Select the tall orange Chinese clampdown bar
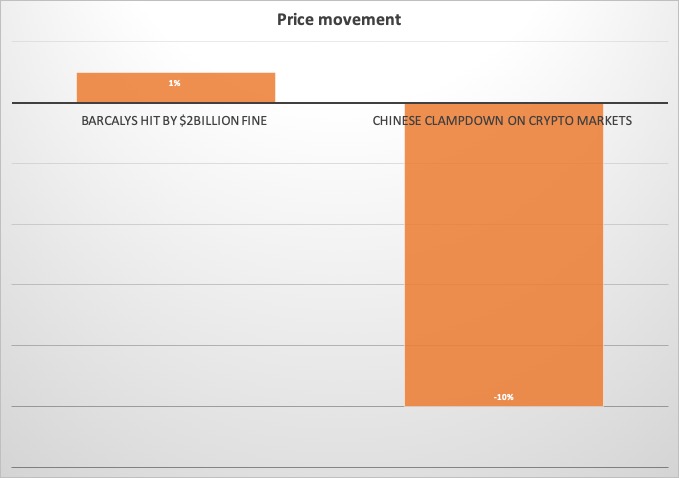 [504, 255]
